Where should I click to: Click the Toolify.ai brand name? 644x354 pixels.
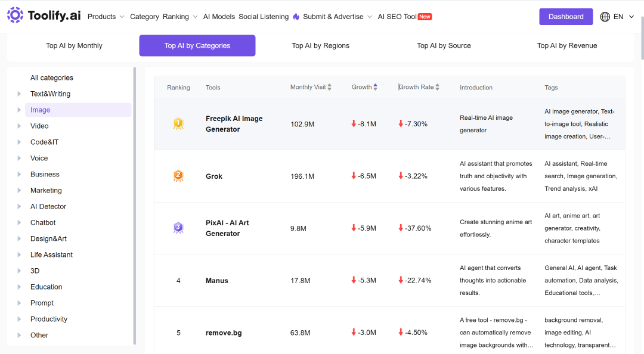click(54, 15)
